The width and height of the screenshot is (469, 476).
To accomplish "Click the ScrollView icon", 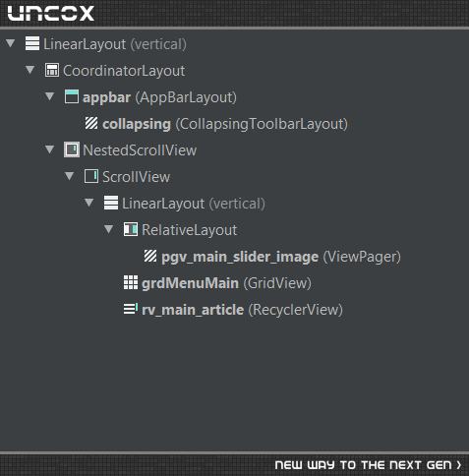I will point(91,176).
